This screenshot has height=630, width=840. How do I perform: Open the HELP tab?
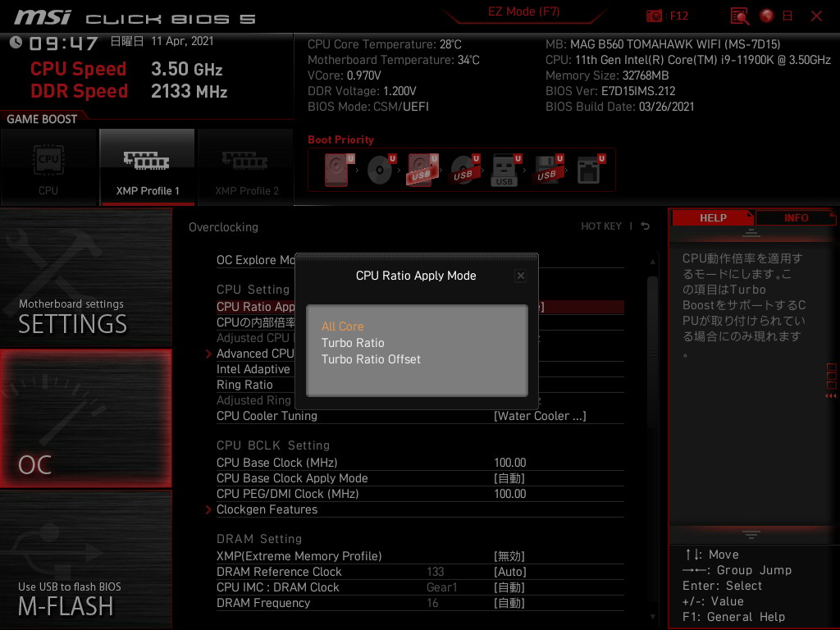[713, 217]
